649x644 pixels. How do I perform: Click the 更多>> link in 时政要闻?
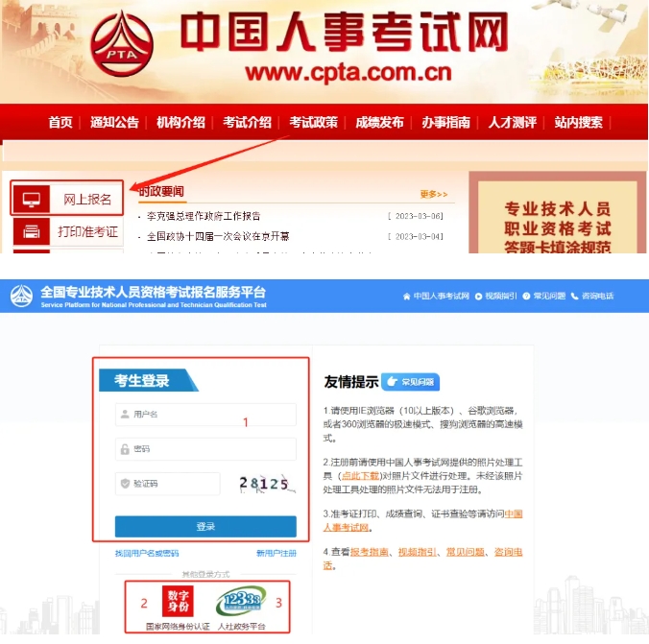point(434,194)
